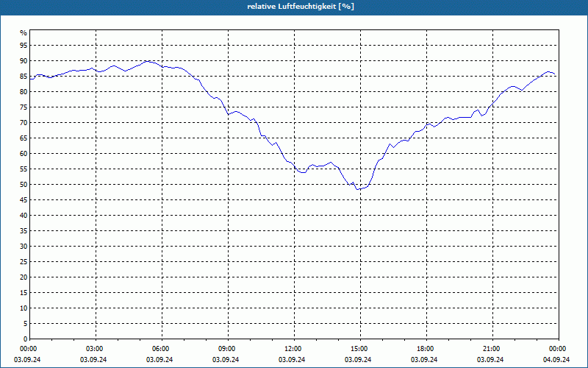Click the 03:00 time axis label
The width and height of the screenshot is (588, 368).
click(x=96, y=349)
